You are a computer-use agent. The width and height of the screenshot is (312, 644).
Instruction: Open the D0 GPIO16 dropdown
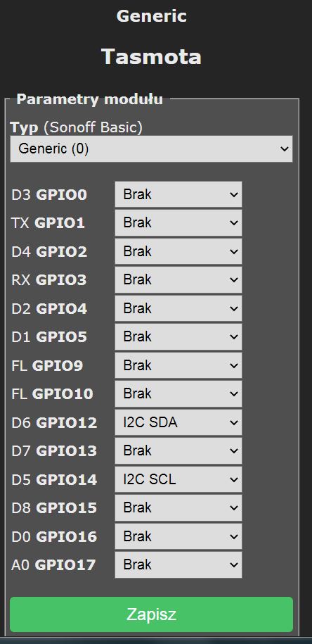pos(178,537)
